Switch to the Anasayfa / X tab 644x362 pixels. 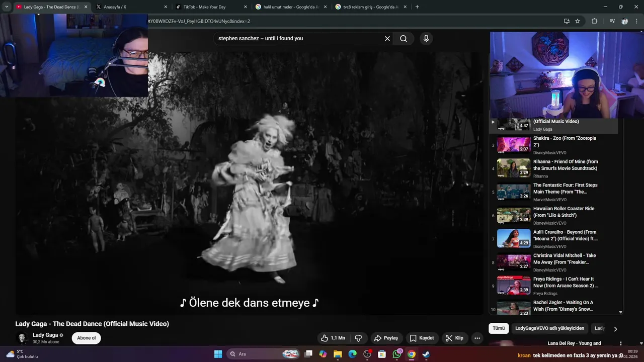point(132,7)
